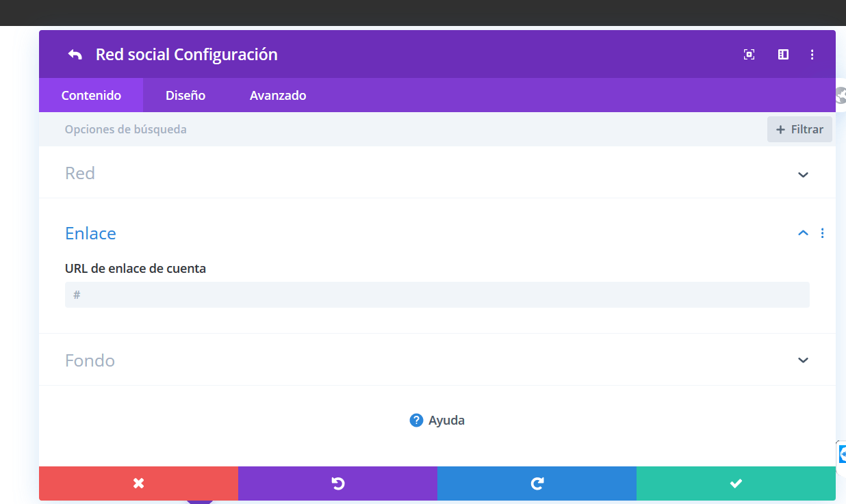Click the Fondo section title

point(90,360)
